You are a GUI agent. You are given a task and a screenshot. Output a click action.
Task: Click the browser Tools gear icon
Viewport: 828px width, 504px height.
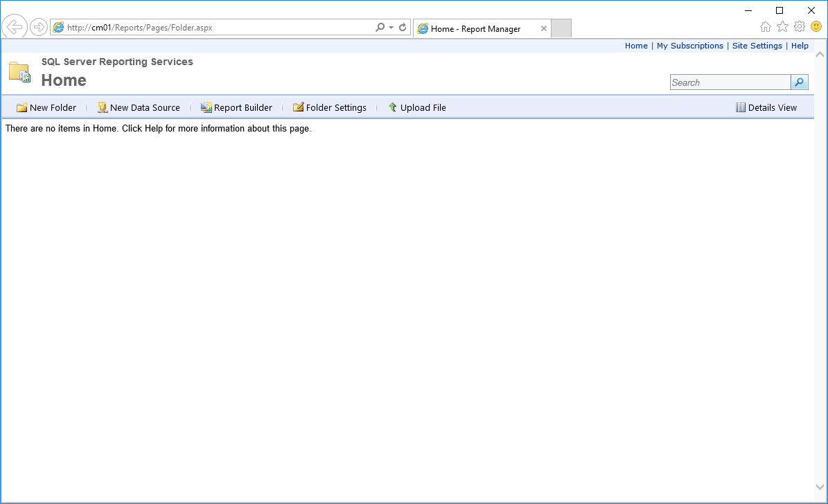(x=799, y=26)
